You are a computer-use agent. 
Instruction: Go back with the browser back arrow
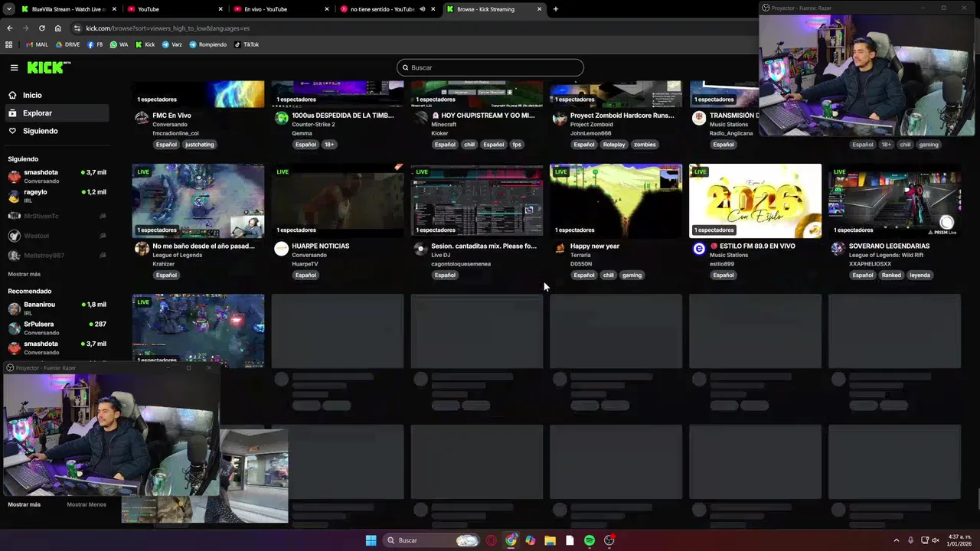tap(9, 28)
